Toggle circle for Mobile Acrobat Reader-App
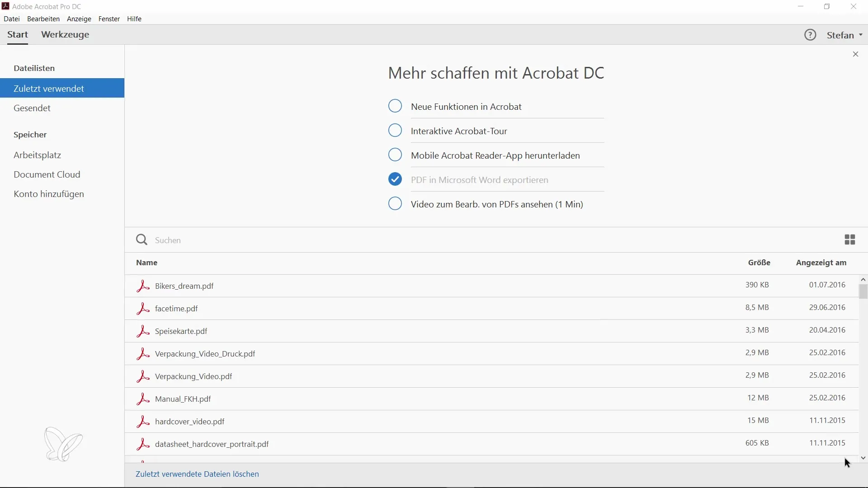This screenshot has width=868, height=488. tap(395, 155)
